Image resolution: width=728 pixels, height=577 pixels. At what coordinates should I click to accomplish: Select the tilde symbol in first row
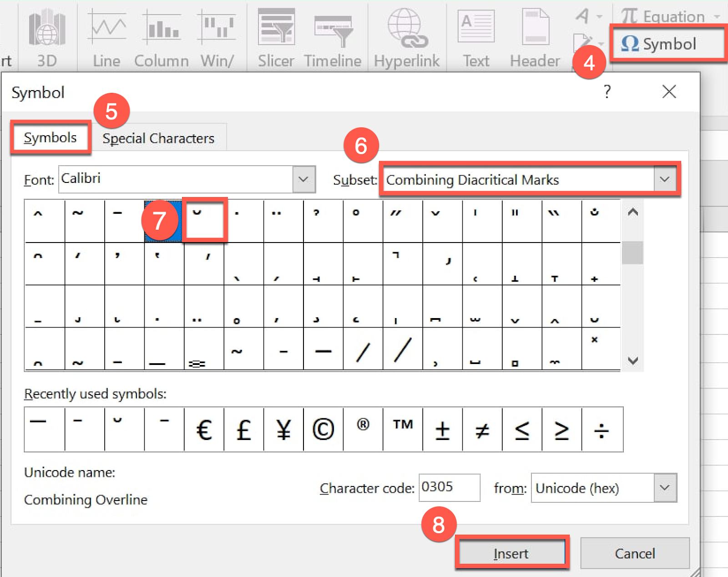(85, 221)
